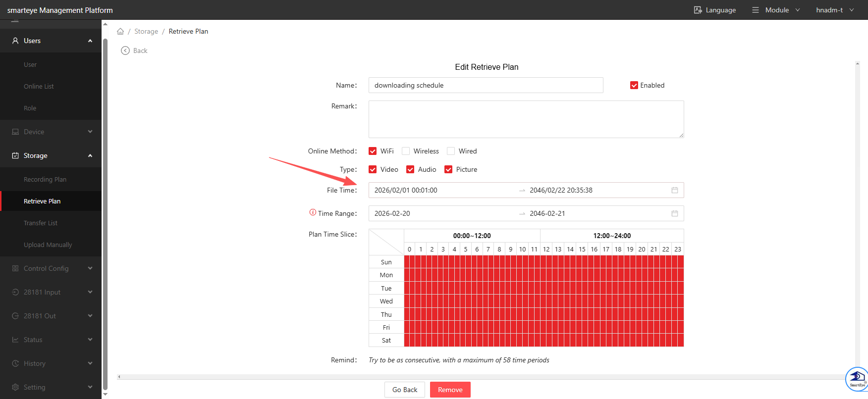Viewport: 868px width, 399px height.
Task: Expand the Device sidebar section
Action: (x=51, y=132)
